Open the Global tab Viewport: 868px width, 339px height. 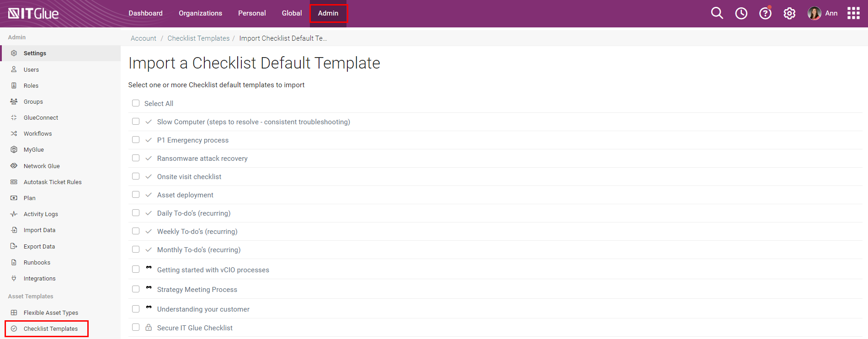click(x=292, y=13)
